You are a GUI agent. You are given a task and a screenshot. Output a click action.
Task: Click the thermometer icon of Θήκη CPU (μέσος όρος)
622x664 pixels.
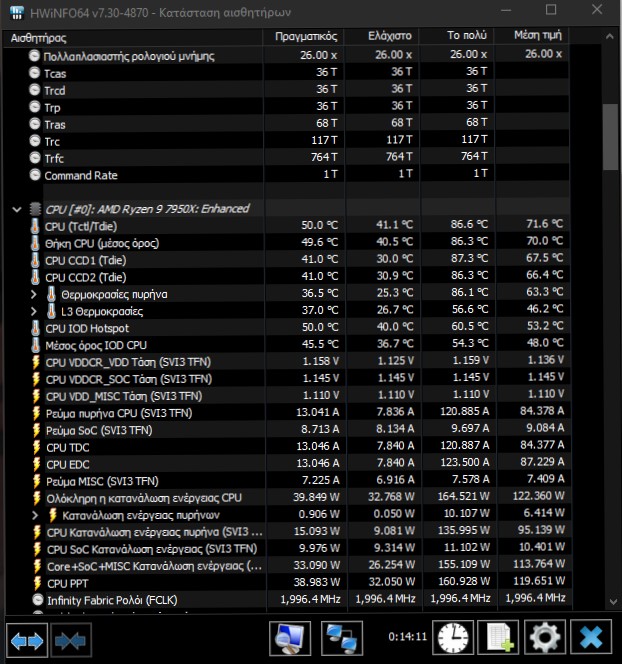pyautogui.click(x=35, y=243)
